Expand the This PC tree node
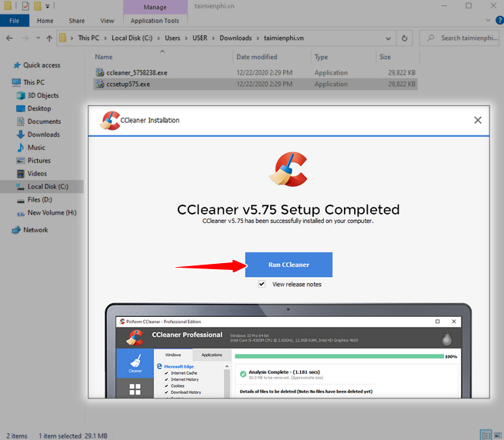The height and width of the screenshot is (440, 504). (6, 82)
